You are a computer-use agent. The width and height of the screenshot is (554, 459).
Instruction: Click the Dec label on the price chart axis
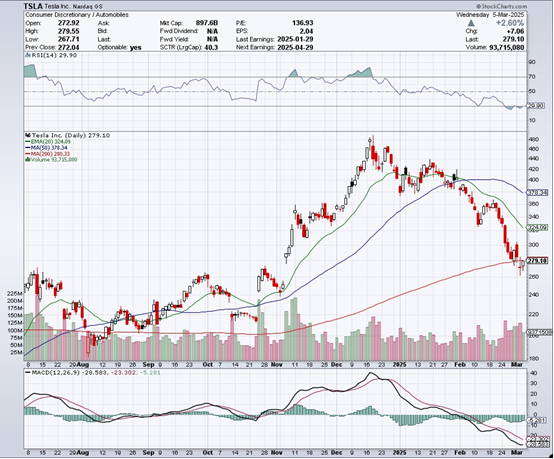[x=337, y=364]
